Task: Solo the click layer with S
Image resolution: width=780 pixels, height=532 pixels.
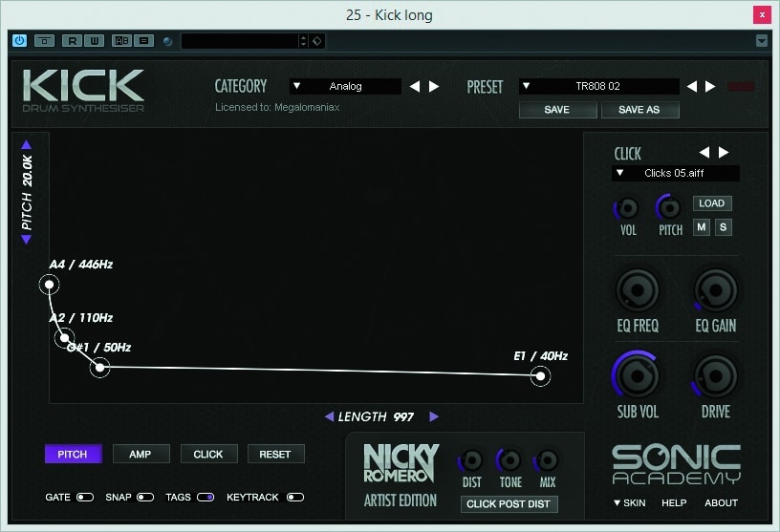Action: 724,227
